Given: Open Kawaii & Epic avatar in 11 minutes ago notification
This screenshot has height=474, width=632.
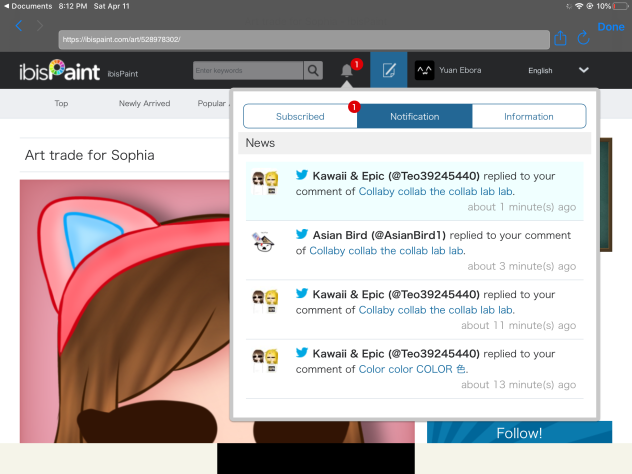Looking at the screenshot, I should click(x=265, y=301).
